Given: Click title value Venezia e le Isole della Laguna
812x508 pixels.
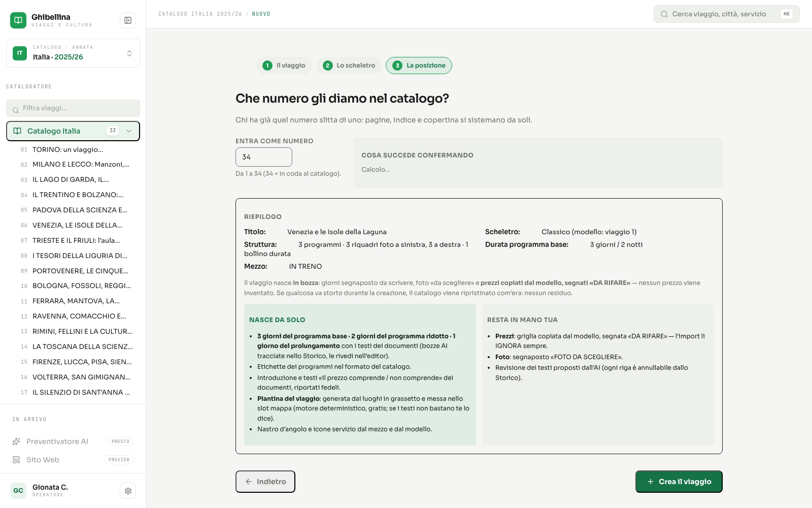Looking at the screenshot, I should (x=337, y=232).
